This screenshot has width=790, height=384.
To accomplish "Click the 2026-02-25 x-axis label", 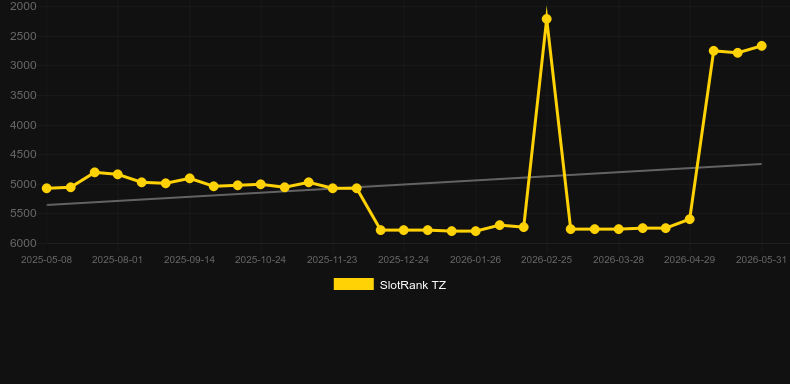I will (x=547, y=260).
